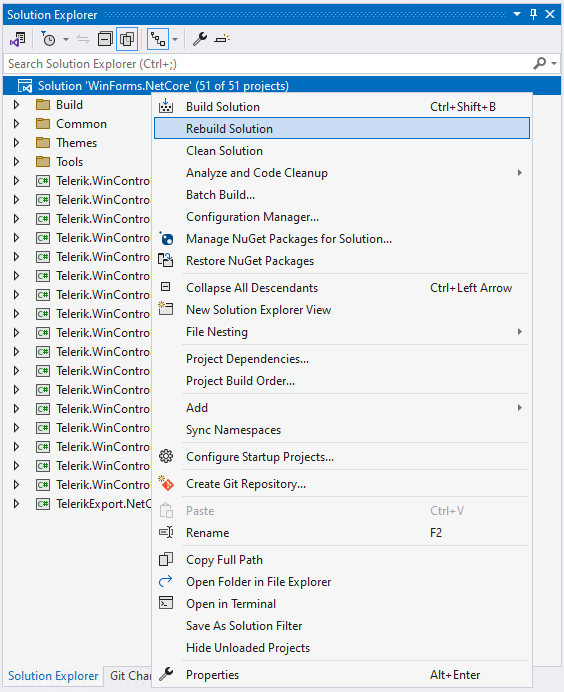This screenshot has width=564, height=692.
Task: Click the Create Git Repository icon
Action: tap(166, 483)
